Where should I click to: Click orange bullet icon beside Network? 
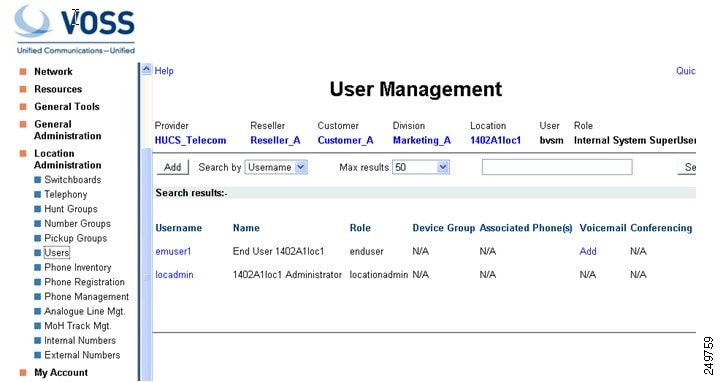[23, 71]
